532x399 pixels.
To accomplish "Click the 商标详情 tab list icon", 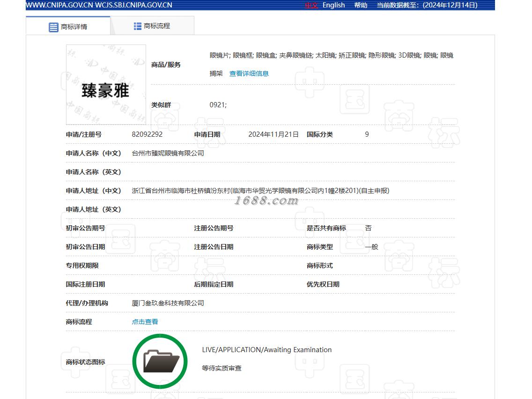I will [53, 27].
